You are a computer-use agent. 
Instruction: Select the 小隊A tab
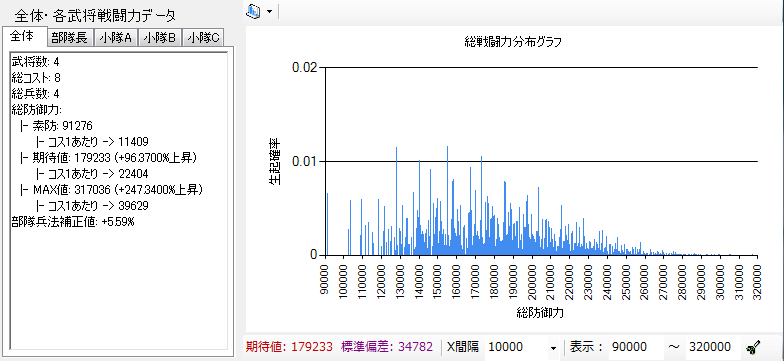click(116, 38)
